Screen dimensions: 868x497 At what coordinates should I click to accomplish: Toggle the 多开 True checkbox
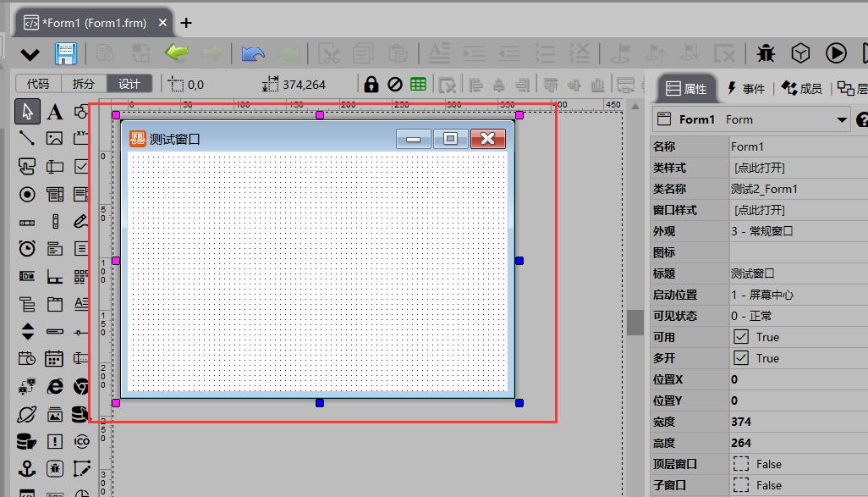tap(741, 358)
